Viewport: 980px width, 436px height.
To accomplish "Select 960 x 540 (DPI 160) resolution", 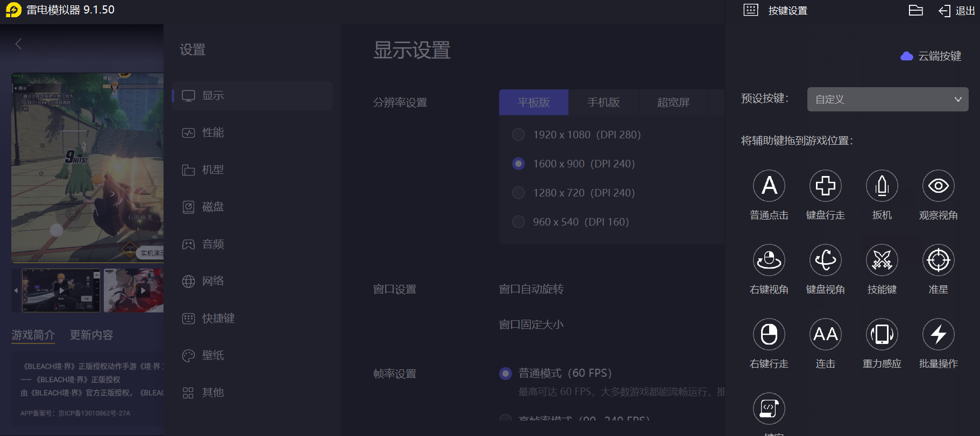I will (x=571, y=222).
